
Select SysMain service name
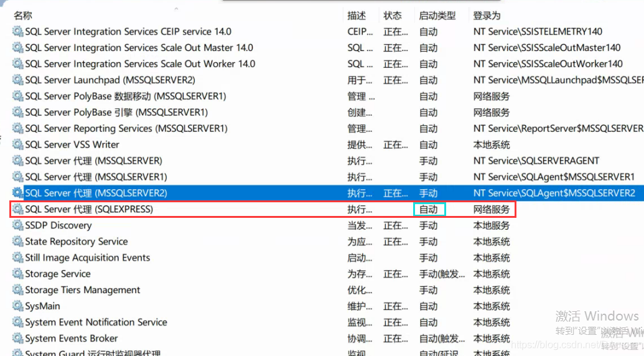[43, 306]
